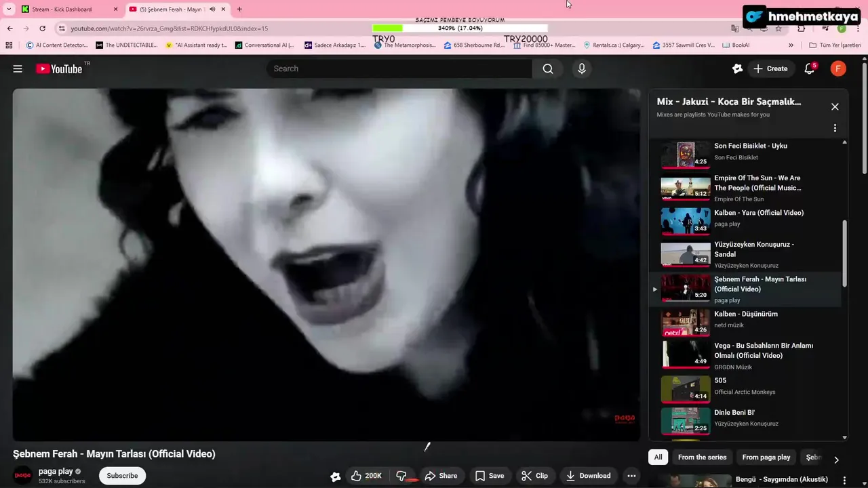
Task: Click the playing video frame
Action: pyautogui.click(x=326, y=264)
